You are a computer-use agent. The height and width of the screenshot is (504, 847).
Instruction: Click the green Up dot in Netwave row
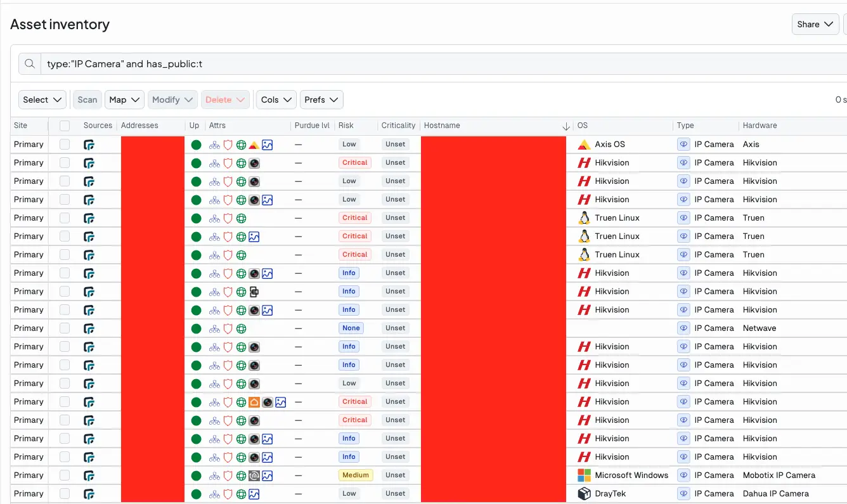click(x=196, y=328)
